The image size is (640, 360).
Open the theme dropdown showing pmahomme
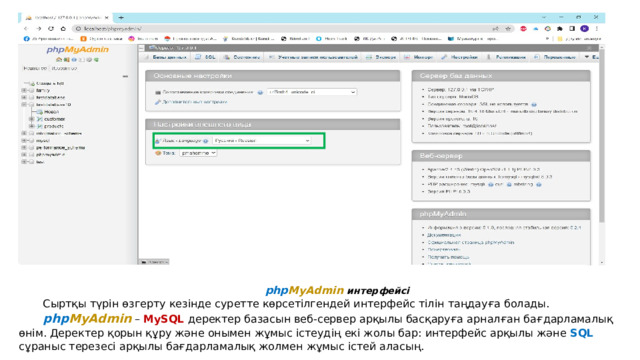click(x=198, y=153)
